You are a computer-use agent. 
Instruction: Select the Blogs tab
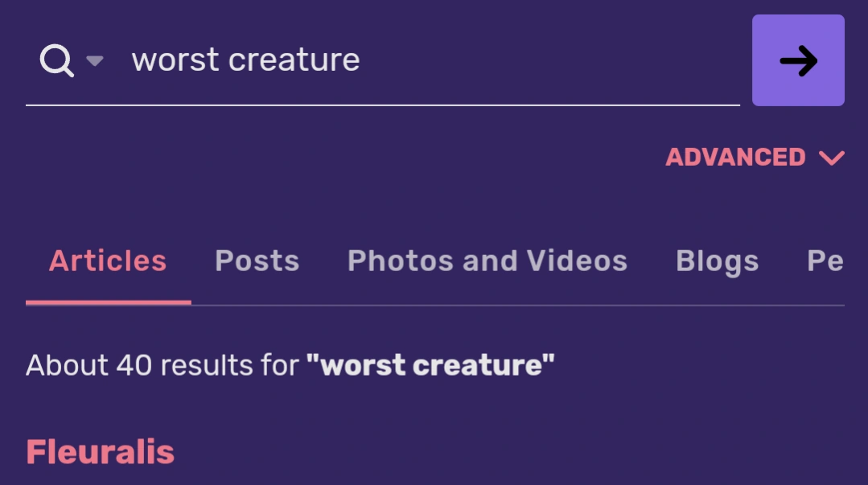click(x=718, y=260)
